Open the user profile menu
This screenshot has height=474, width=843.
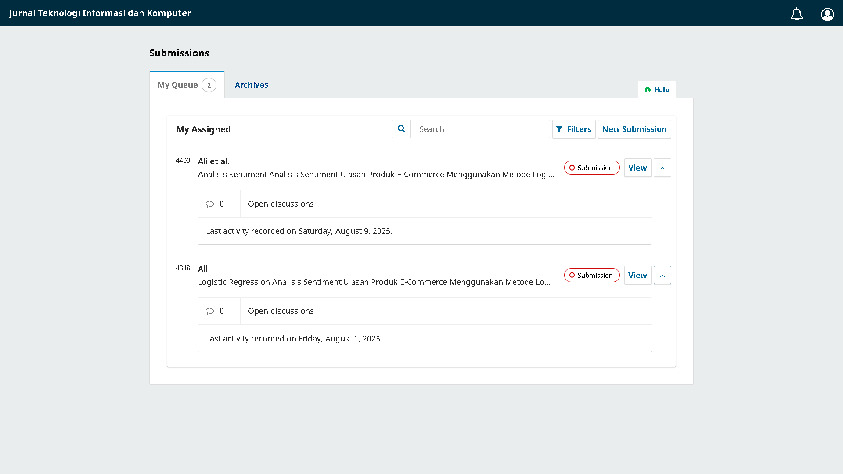(x=827, y=14)
